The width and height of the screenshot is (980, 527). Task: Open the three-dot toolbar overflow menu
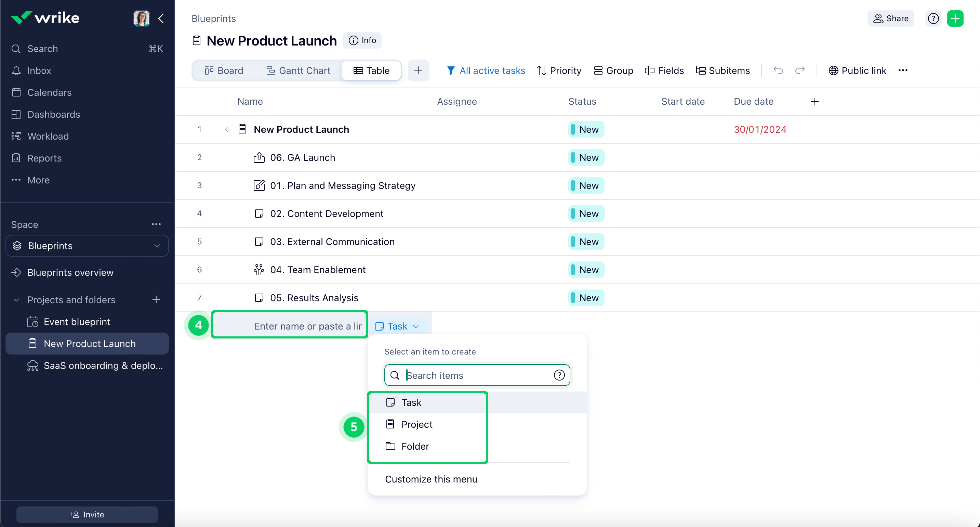[903, 70]
